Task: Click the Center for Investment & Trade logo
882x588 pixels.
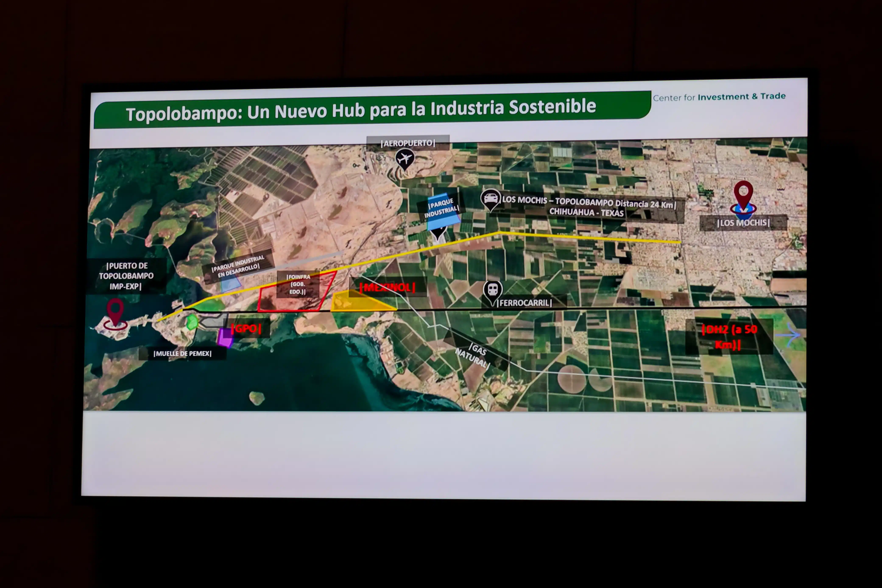Action: pyautogui.click(x=719, y=97)
